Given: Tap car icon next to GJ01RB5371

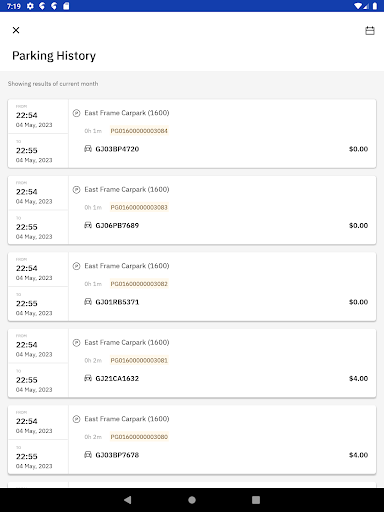Looking at the screenshot, I should [x=88, y=302].
